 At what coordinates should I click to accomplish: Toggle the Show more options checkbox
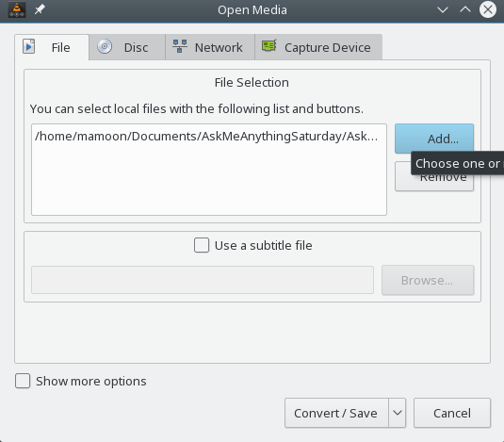(23, 381)
